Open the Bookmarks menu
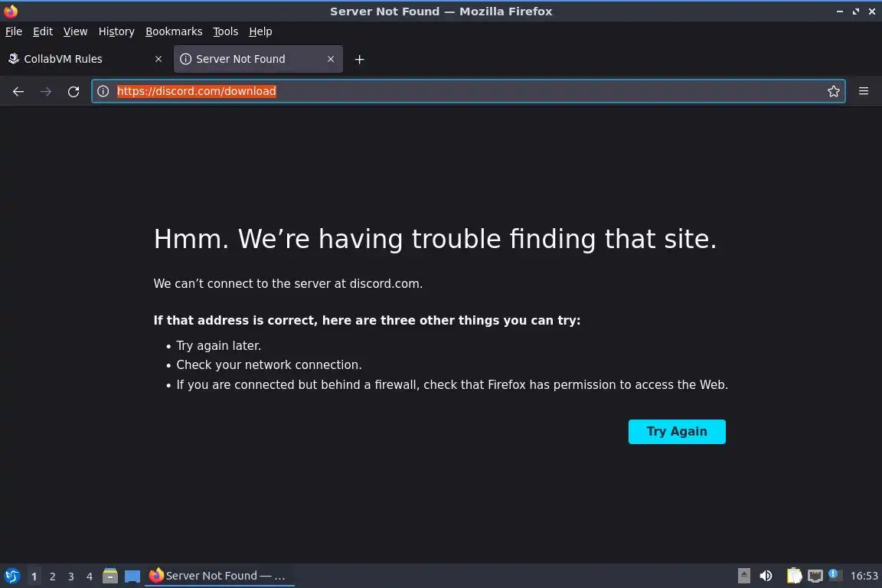This screenshot has height=588, width=882. click(174, 31)
